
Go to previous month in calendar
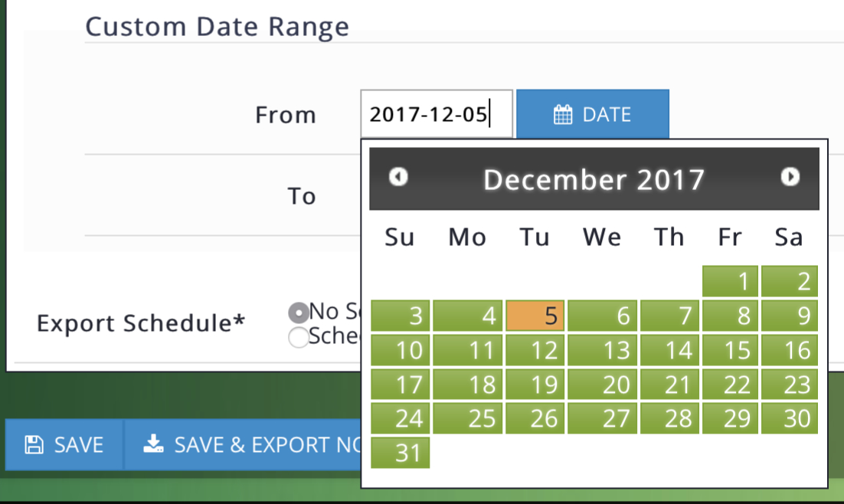(x=398, y=177)
